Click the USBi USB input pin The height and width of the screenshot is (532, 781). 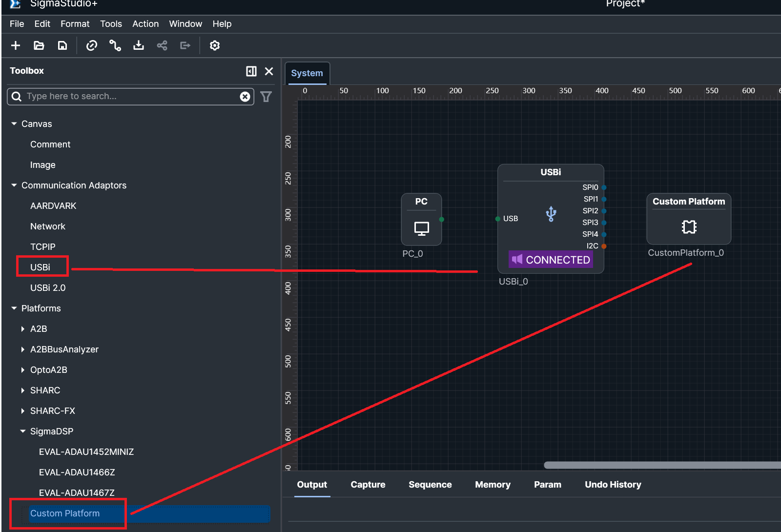(x=498, y=219)
